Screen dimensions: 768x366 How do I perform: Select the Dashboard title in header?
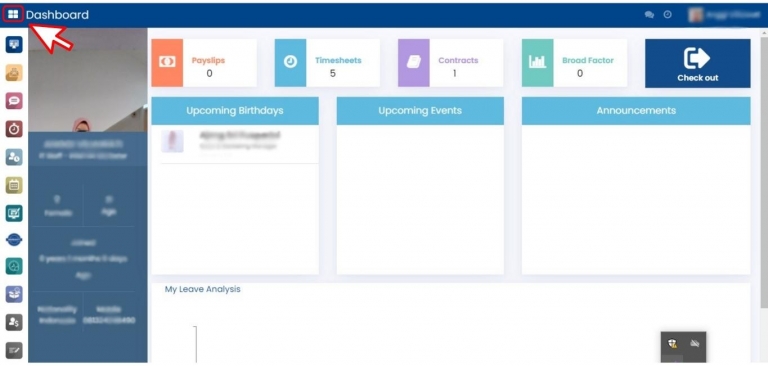click(x=57, y=15)
